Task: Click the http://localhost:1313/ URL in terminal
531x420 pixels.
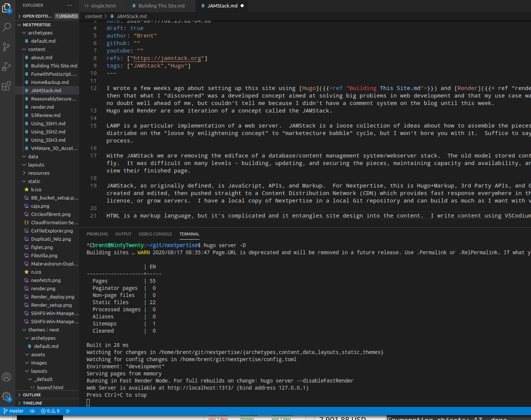Action: click(200, 388)
